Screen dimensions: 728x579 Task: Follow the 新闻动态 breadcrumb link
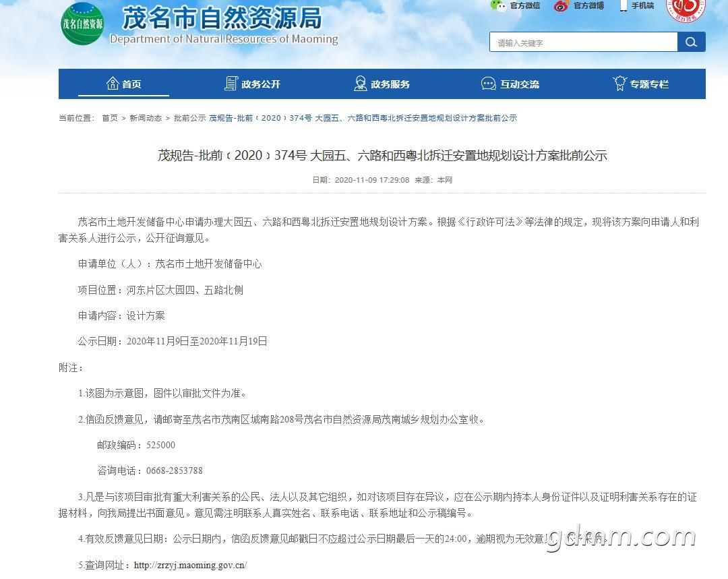tap(146, 119)
